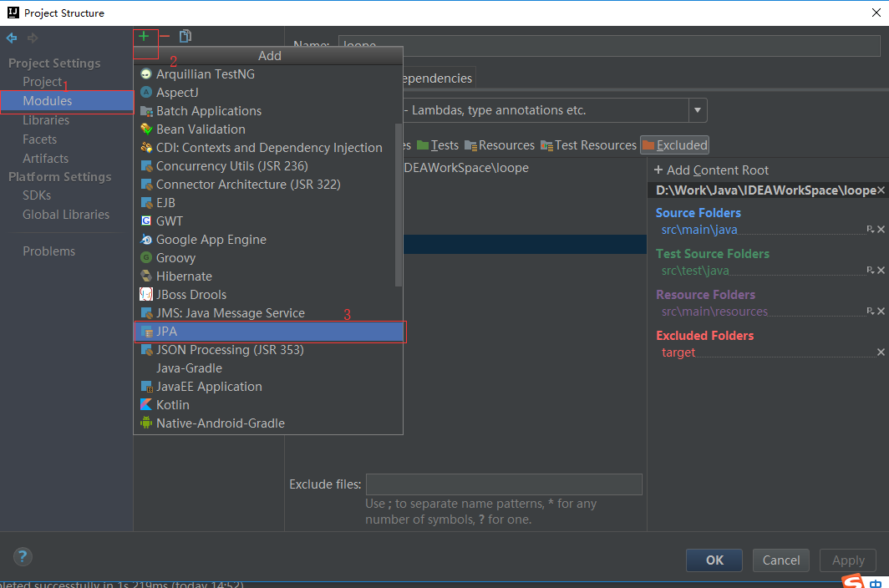Toggle the Test Resources folder marker
The height and width of the screenshot is (588, 889).
588,145
